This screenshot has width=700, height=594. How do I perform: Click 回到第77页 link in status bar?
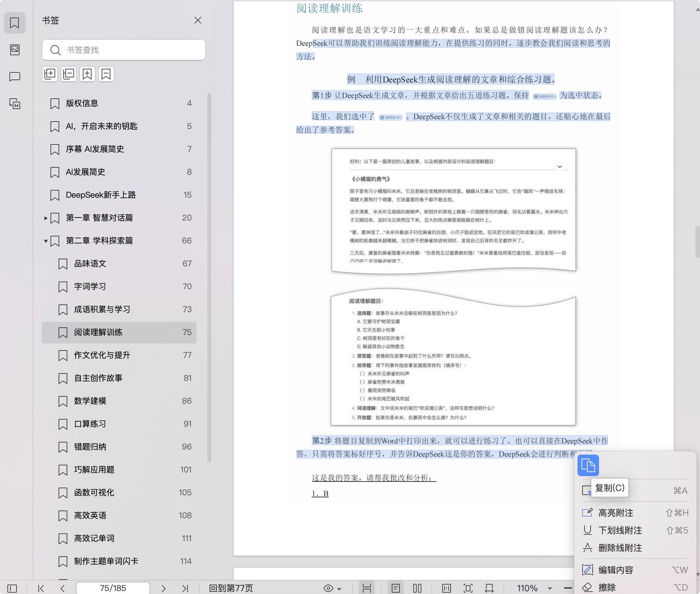[231, 588]
